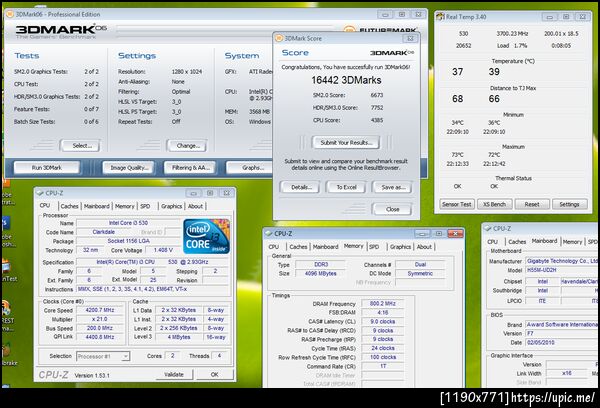Click Gigabyte Technology manufacturer field

pyautogui.click(x=562, y=261)
